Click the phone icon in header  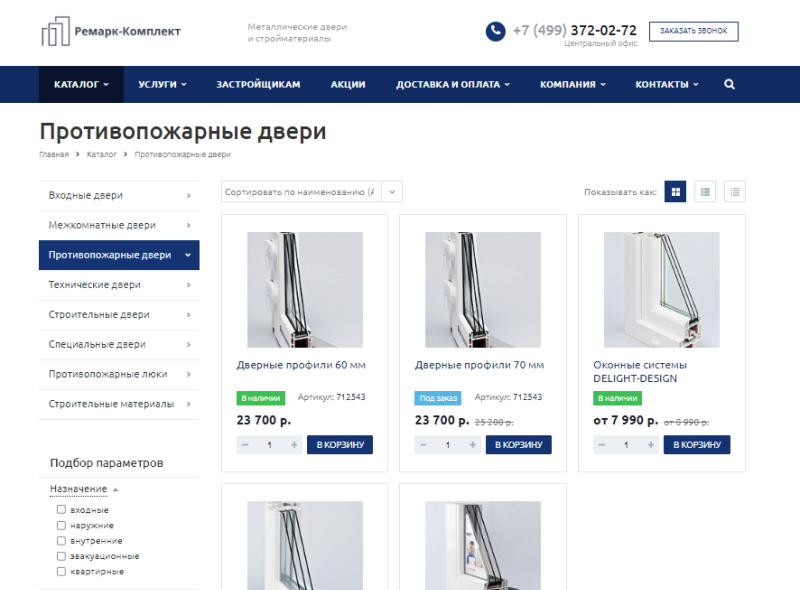[495, 32]
